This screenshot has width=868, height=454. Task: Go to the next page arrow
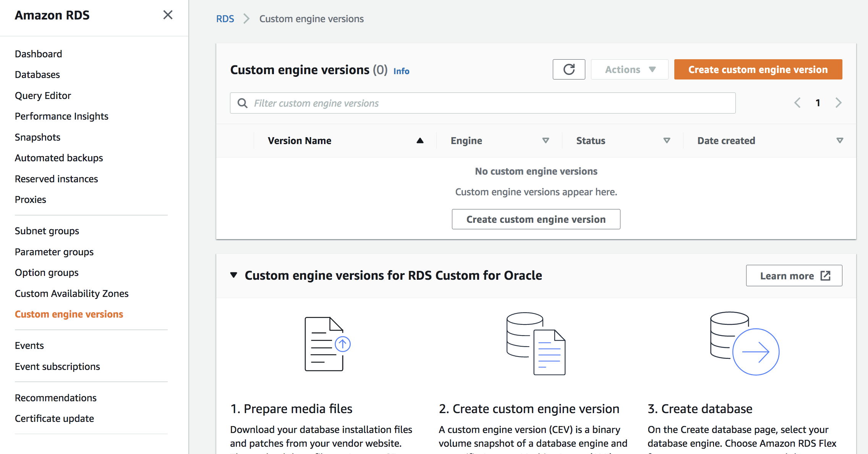pos(839,103)
